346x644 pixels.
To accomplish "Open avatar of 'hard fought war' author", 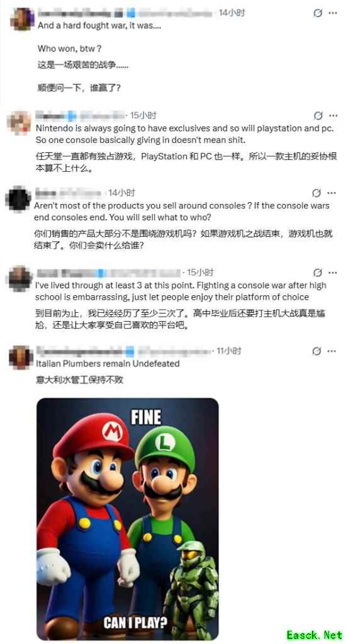I will tap(22, 20).
